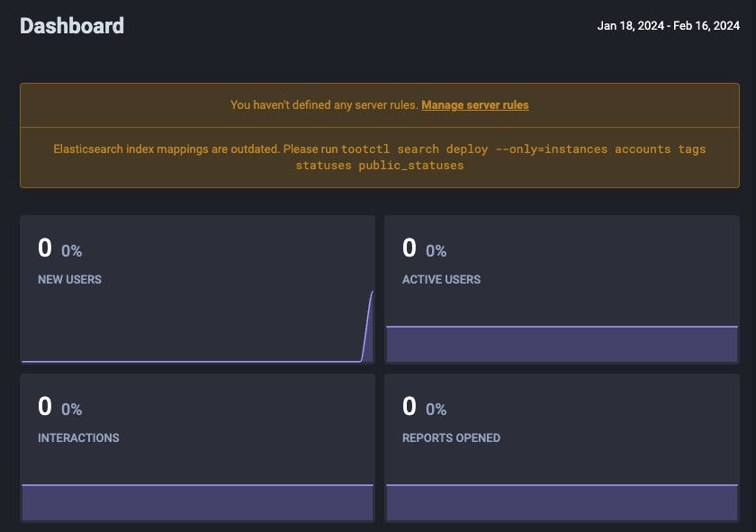Click the NEW USERS label
The width and height of the screenshot is (756, 532).
click(69, 280)
